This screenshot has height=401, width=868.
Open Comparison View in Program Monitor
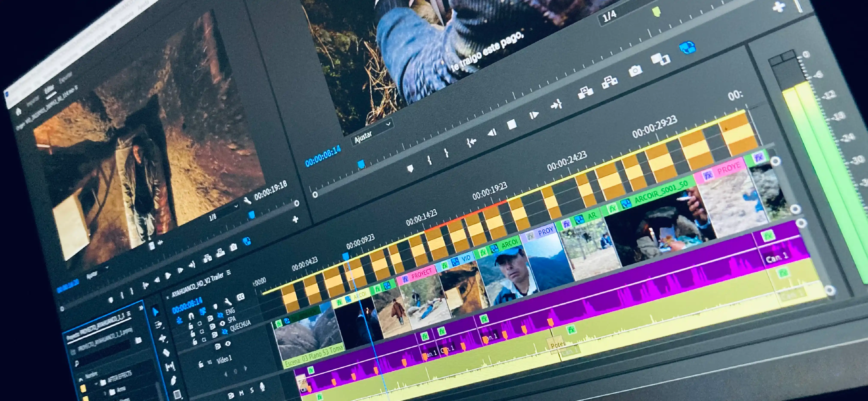click(661, 59)
